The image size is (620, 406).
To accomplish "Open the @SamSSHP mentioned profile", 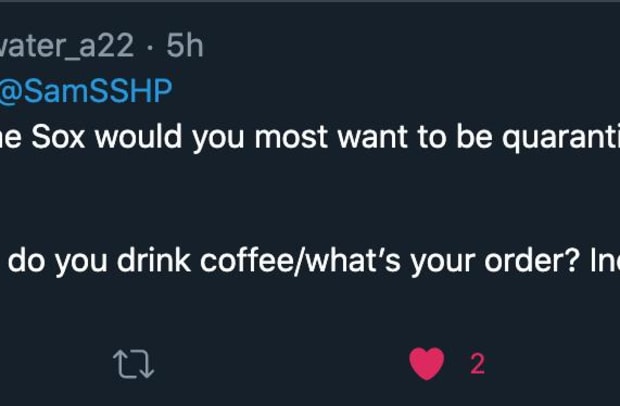I will (85, 91).
